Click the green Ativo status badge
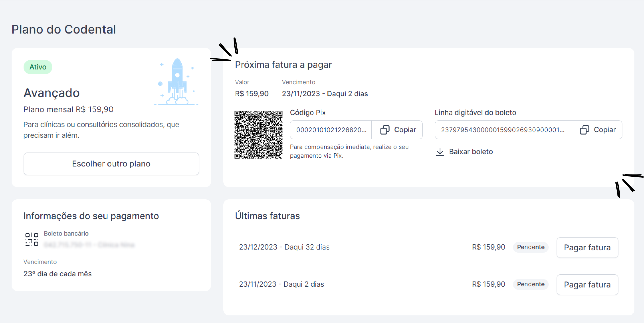This screenshot has width=644, height=323. click(x=38, y=67)
